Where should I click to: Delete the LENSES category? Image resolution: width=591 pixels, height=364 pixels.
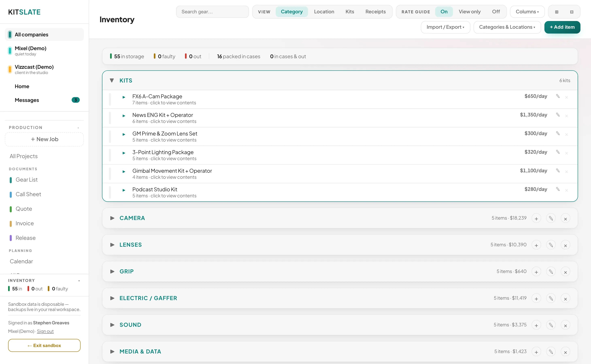(565, 245)
